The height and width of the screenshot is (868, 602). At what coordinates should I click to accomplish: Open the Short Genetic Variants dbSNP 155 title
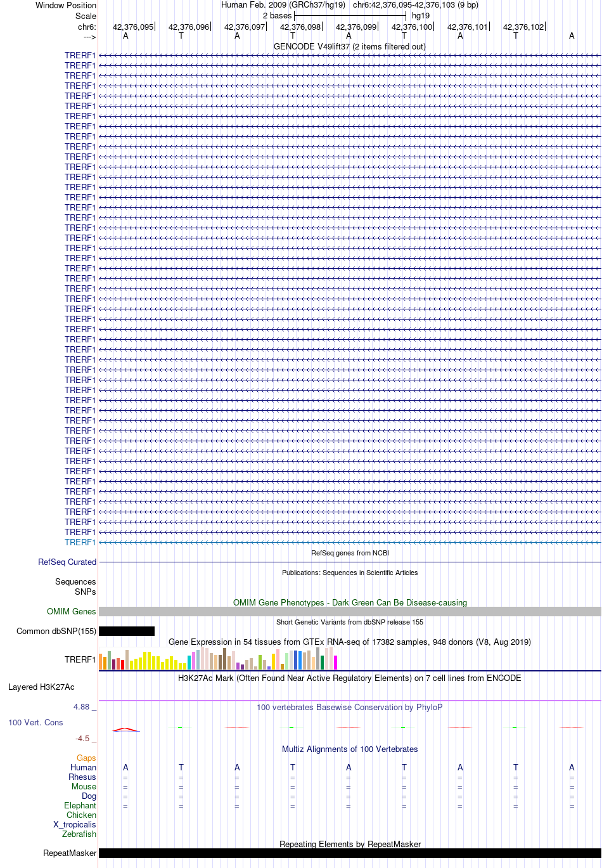[x=350, y=622]
